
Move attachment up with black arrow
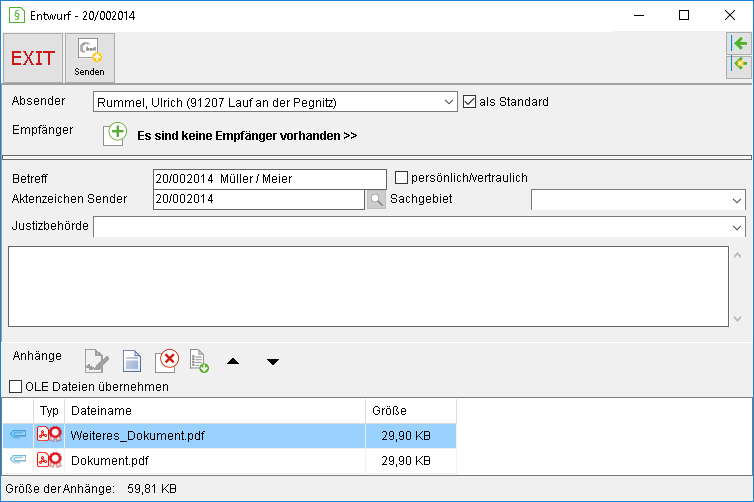[233, 361]
